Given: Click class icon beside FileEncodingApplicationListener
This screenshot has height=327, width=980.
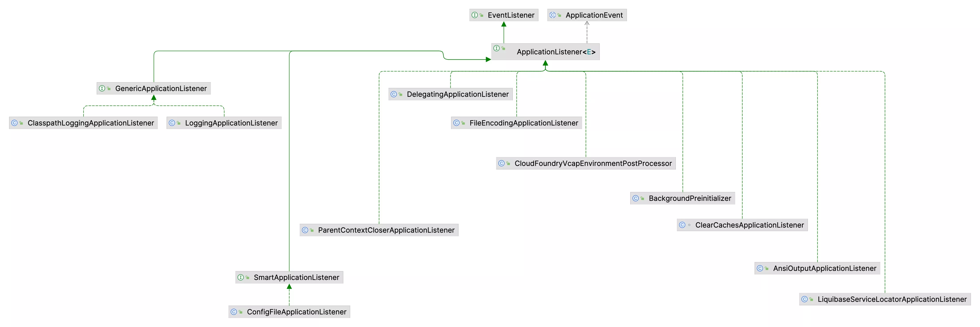Looking at the screenshot, I should click(457, 123).
